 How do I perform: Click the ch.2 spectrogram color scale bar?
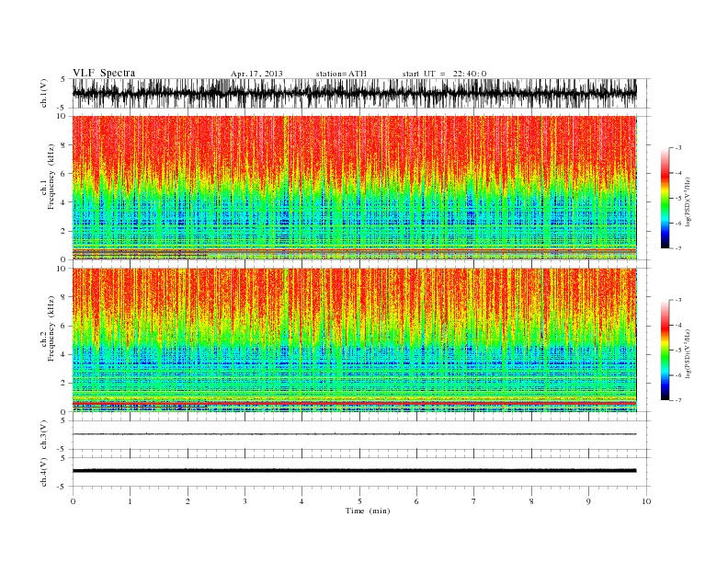click(x=665, y=350)
